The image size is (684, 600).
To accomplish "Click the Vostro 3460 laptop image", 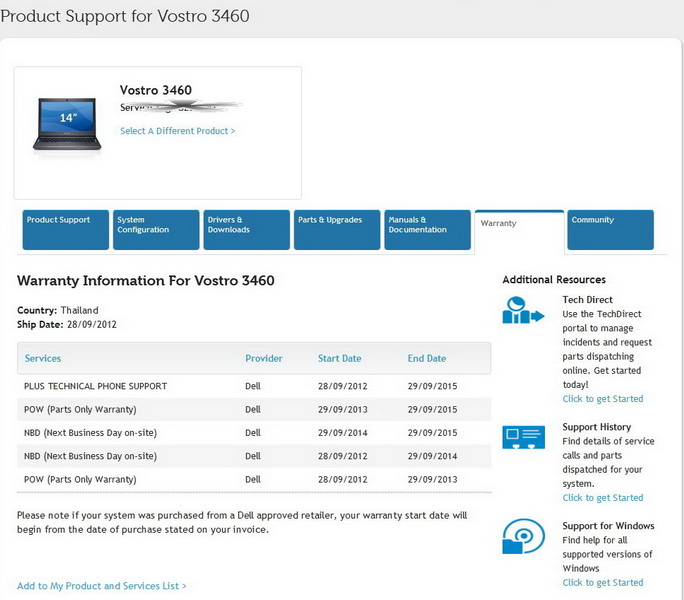I will pyautogui.click(x=67, y=125).
